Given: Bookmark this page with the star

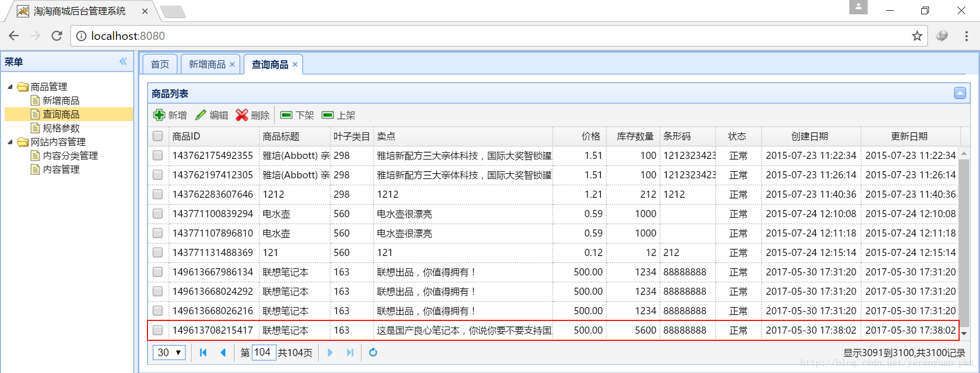Looking at the screenshot, I should (917, 36).
